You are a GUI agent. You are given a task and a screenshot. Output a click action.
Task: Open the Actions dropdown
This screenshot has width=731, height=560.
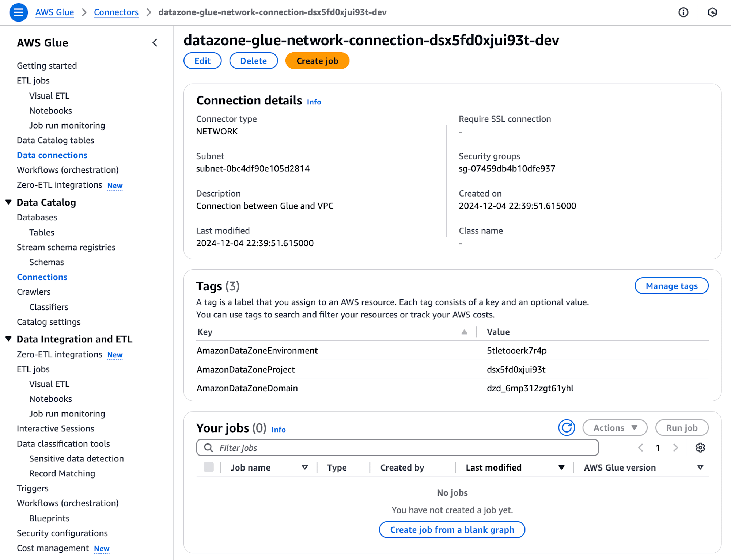coord(615,428)
